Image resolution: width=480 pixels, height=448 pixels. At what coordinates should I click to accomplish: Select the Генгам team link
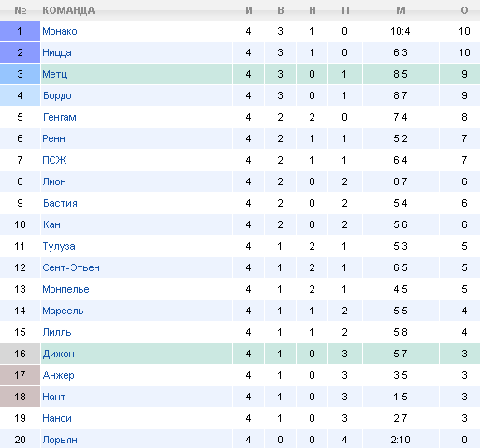pyautogui.click(x=60, y=117)
